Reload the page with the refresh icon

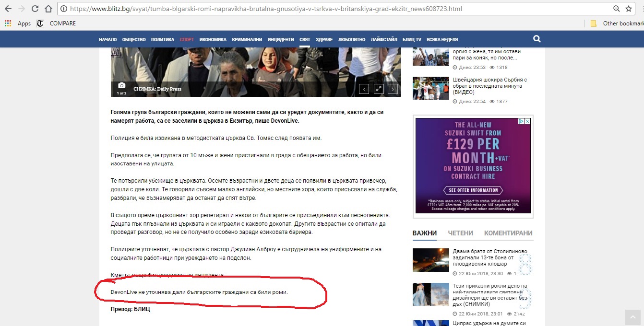point(35,9)
